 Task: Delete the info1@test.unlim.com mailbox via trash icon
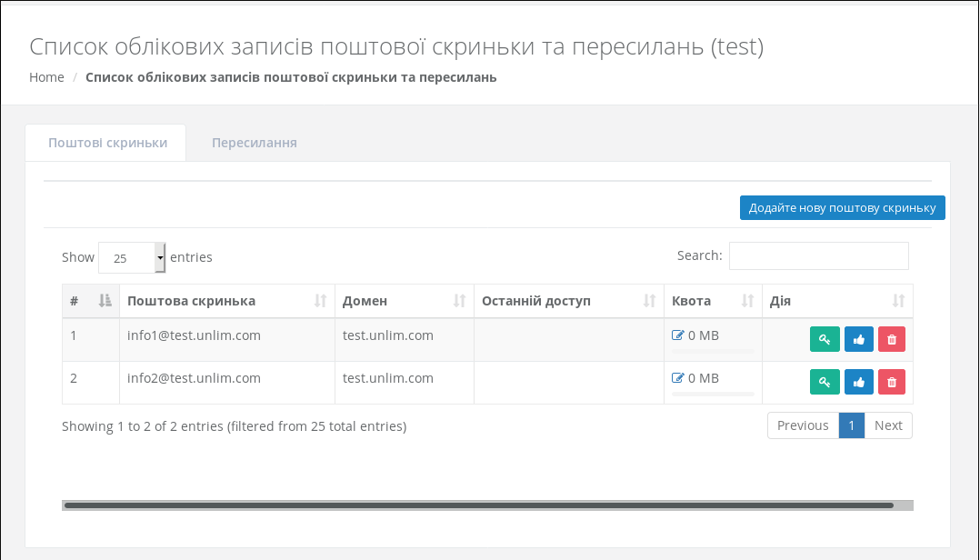[892, 340]
